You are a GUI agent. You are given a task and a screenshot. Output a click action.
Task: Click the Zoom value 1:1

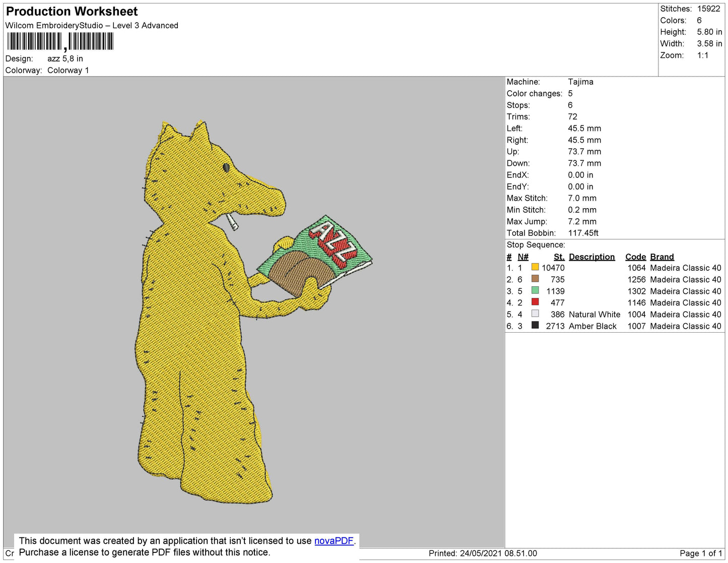(x=703, y=55)
